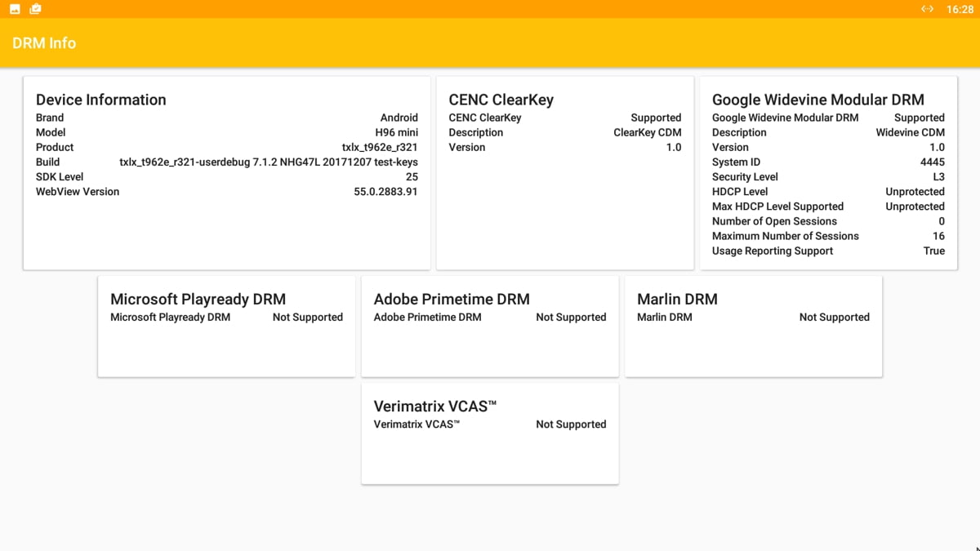The height and width of the screenshot is (551, 980).
Task: Tap the ethernet connection icon in status bar
Action: (927, 9)
